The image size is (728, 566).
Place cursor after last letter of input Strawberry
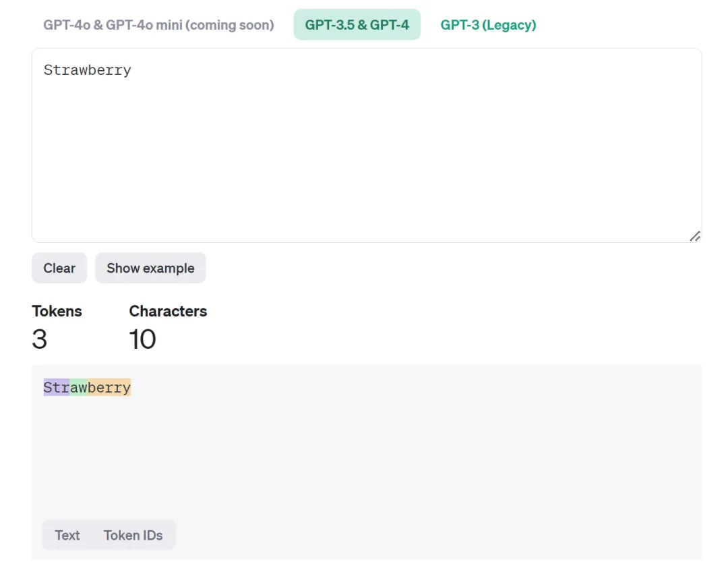pos(132,70)
